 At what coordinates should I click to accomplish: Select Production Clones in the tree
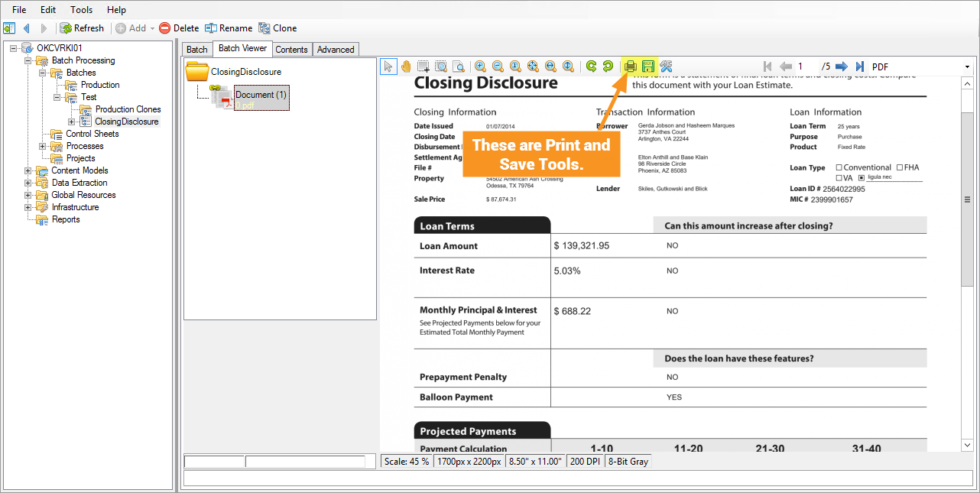[128, 109]
